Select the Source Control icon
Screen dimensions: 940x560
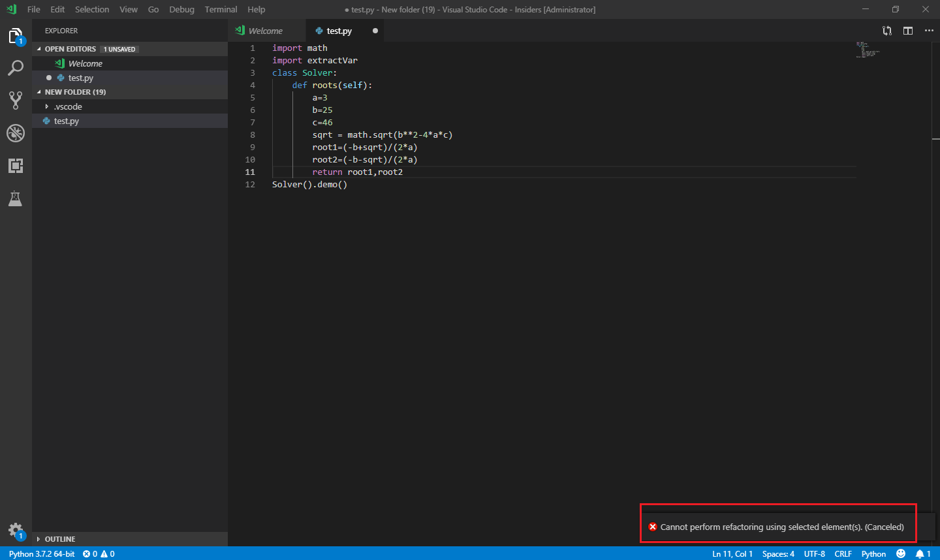tap(16, 100)
